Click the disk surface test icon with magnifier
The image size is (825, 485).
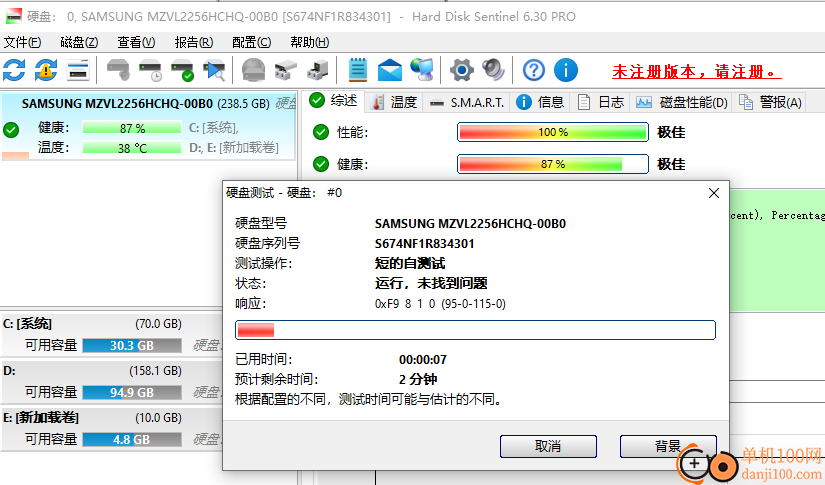(215, 70)
